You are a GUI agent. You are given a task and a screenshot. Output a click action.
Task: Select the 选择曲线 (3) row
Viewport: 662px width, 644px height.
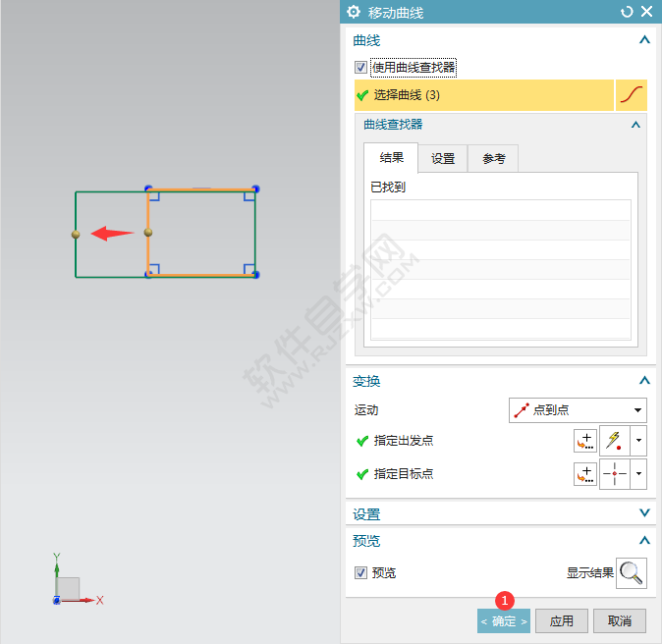click(x=484, y=95)
